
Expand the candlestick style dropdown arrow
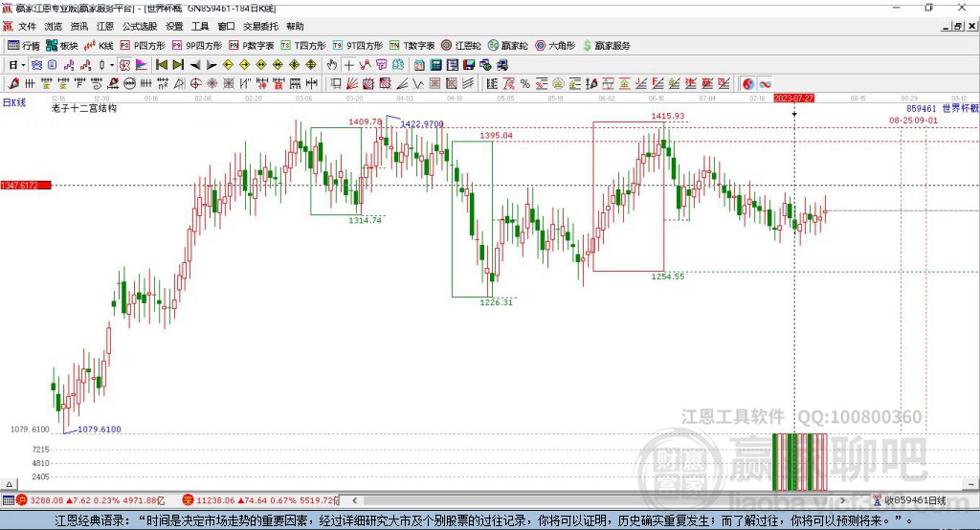[112, 65]
